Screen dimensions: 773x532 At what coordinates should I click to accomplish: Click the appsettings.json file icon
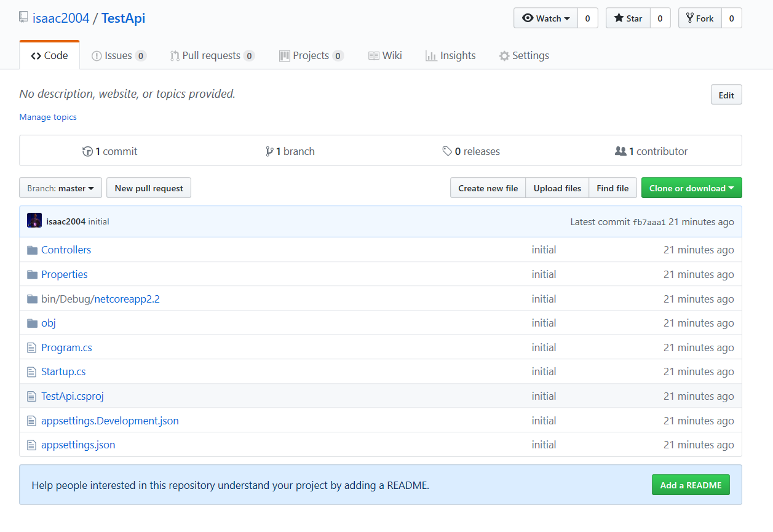[32, 445]
